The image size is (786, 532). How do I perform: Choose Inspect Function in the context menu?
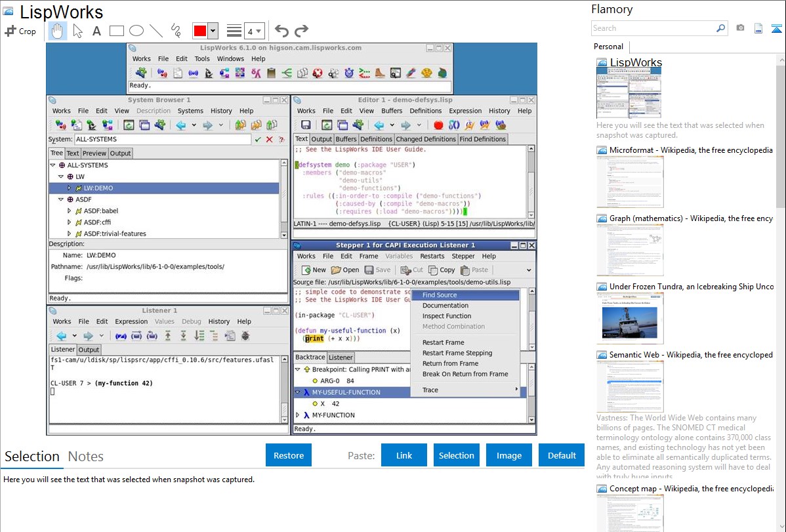(x=465, y=316)
